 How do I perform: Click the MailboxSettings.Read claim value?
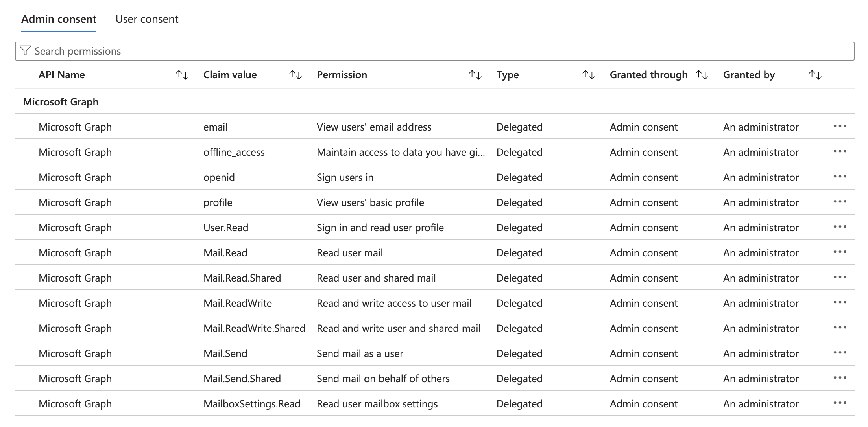[252, 404]
